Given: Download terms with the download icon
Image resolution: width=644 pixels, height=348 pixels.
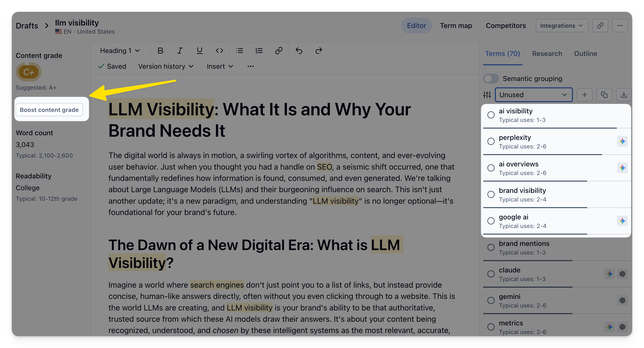Looking at the screenshot, I should (x=623, y=95).
